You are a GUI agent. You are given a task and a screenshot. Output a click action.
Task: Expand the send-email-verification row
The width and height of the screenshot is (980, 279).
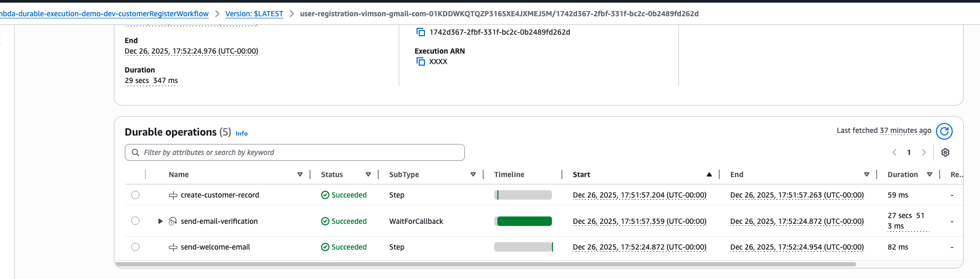160,221
